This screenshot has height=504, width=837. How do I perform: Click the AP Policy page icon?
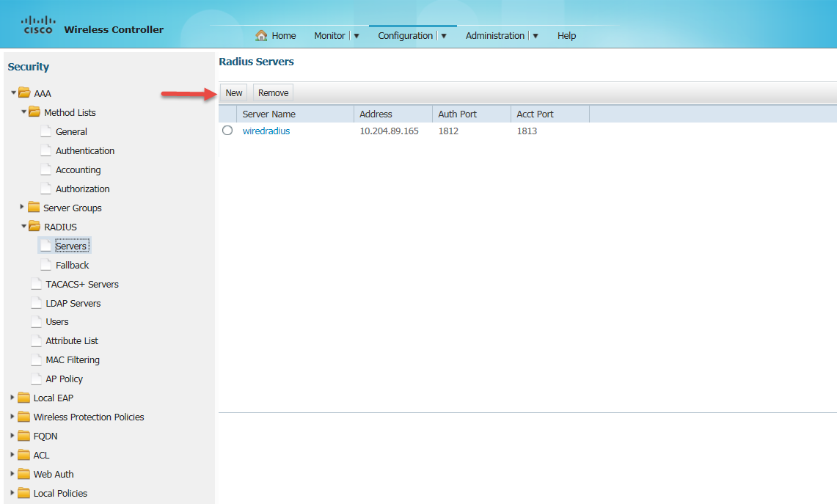[36, 379]
